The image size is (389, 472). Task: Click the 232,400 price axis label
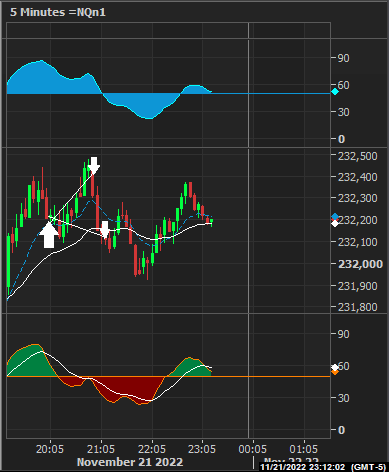[x=358, y=177]
